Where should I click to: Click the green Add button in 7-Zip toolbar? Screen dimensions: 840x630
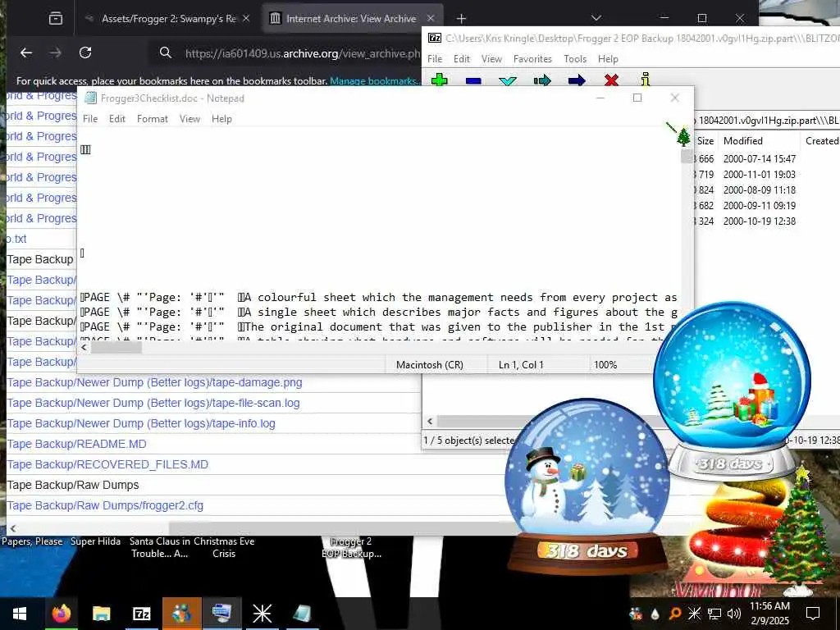[x=440, y=80]
